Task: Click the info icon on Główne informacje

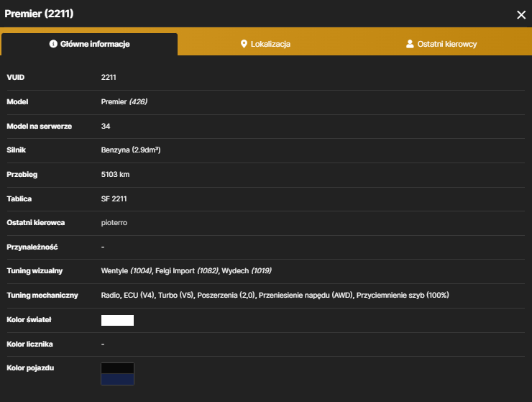Action: coord(53,44)
